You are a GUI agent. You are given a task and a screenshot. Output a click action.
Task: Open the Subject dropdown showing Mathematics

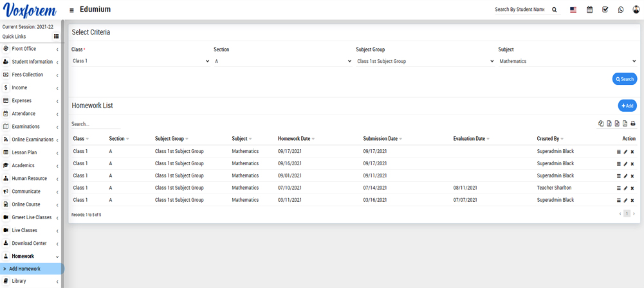[567, 61]
